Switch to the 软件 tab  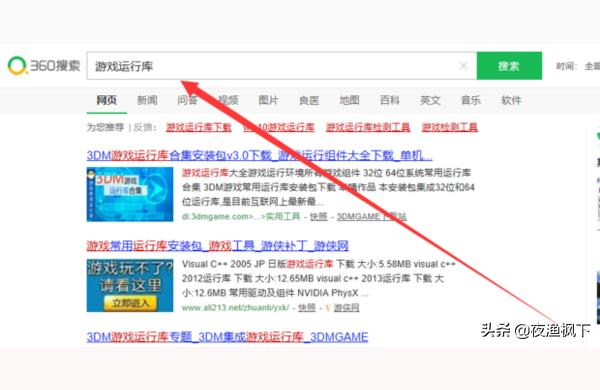point(511,100)
